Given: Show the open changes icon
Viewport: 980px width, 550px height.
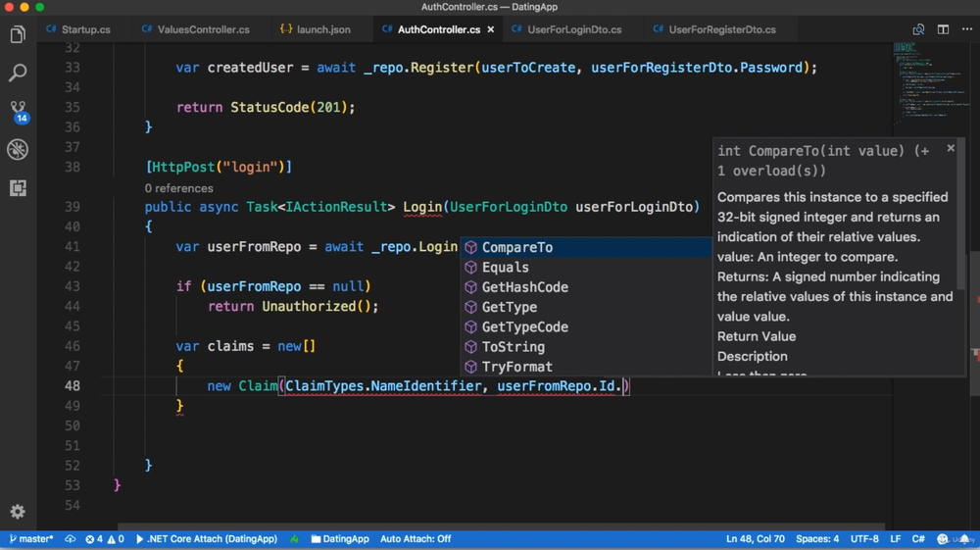Looking at the screenshot, I should click(x=918, y=29).
